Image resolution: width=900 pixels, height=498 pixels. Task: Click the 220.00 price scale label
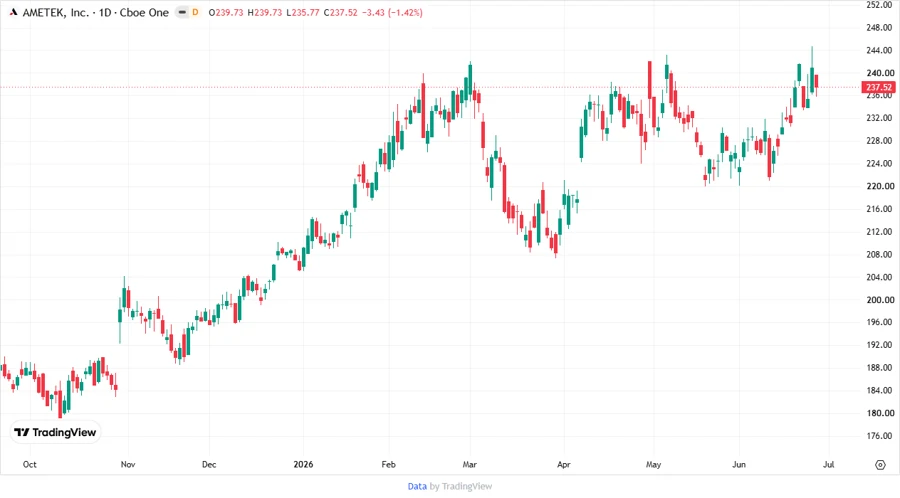[x=880, y=186]
